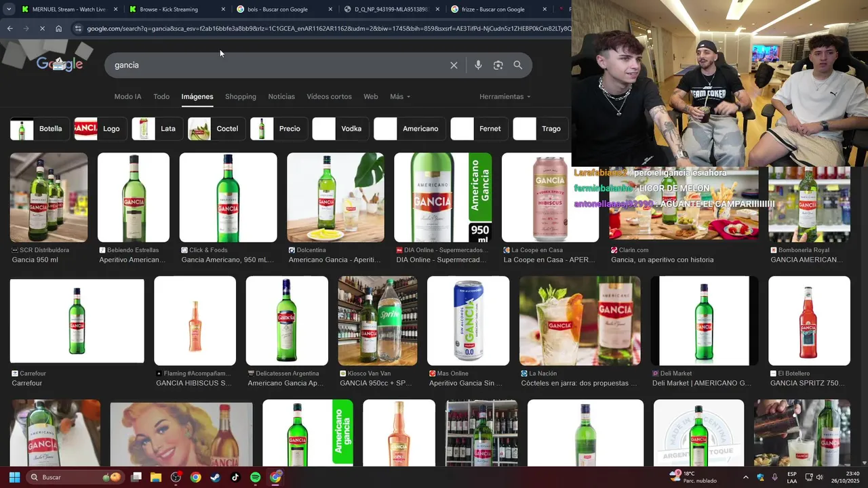Open the Windows Start menu
Image resolution: width=868 pixels, height=488 pixels.
[x=14, y=477]
